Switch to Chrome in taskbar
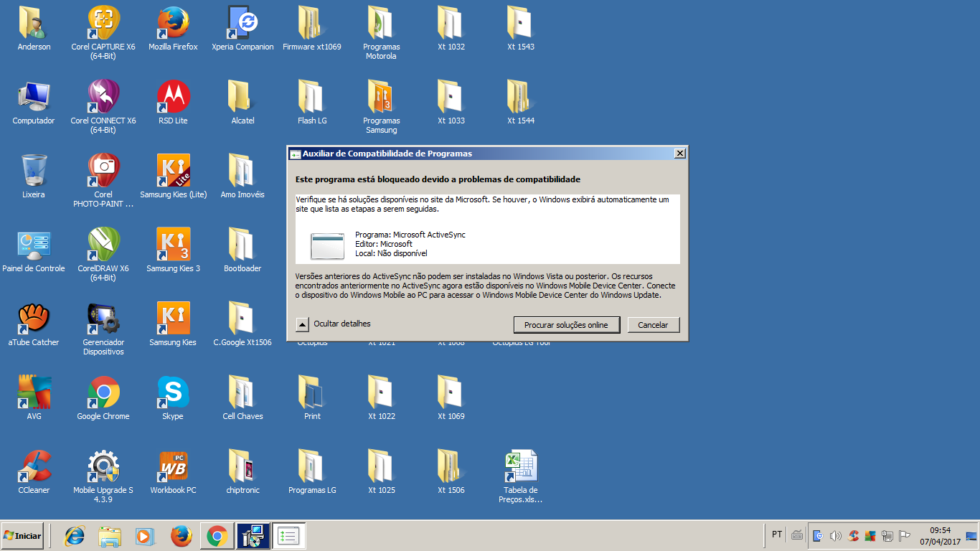This screenshot has width=980, height=551. click(x=217, y=536)
